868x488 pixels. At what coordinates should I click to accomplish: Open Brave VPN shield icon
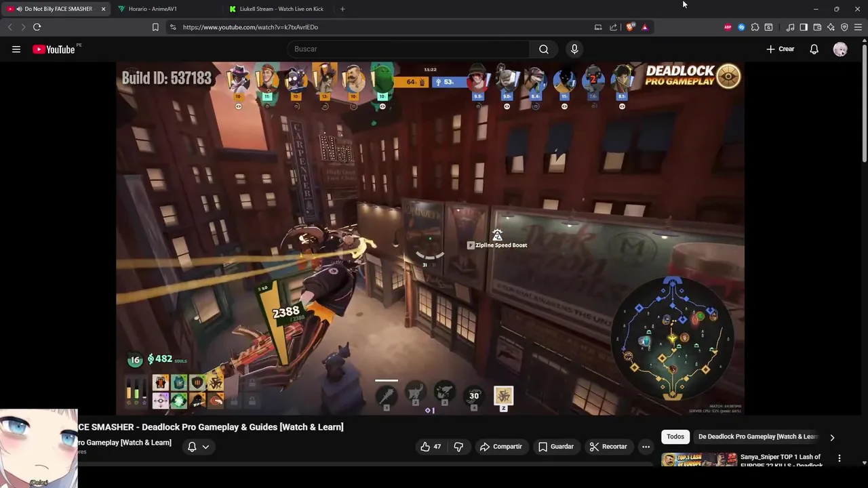[x=844, y=27]
